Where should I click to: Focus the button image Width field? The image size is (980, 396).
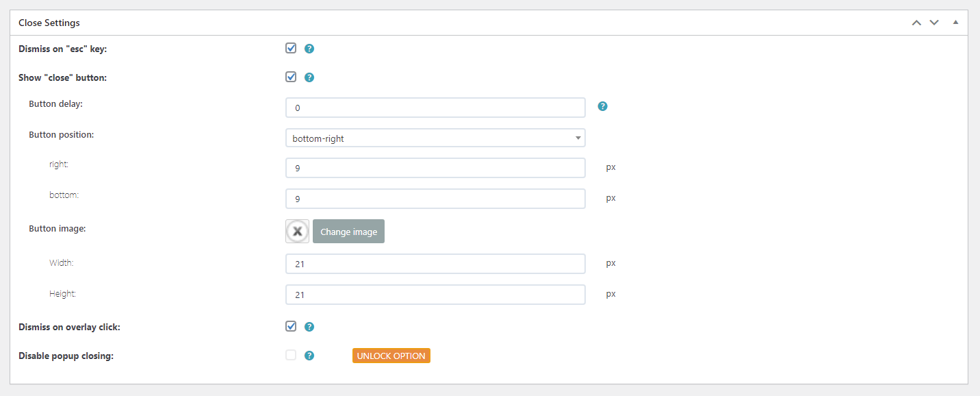coord(435,264)
